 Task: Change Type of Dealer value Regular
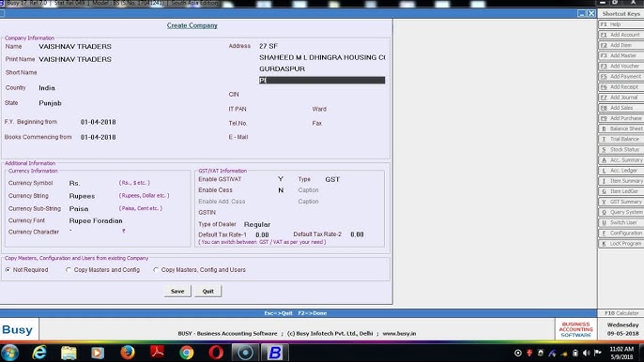coord(257,224)
